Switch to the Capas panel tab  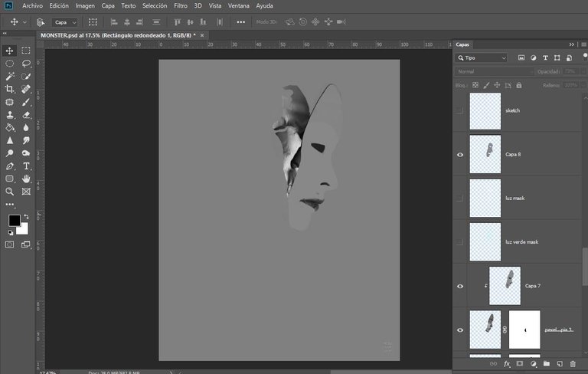[462, 44]
